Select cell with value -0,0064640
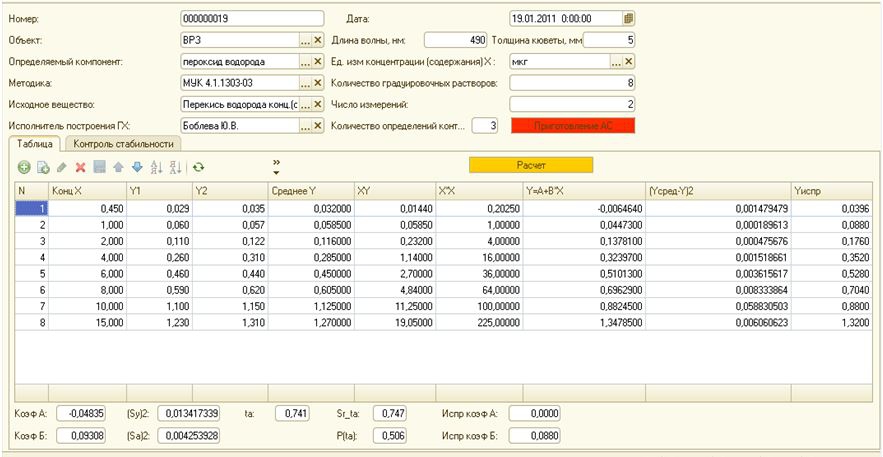The height and width of the screenshot is (457, 883). (x=584, y=209)
